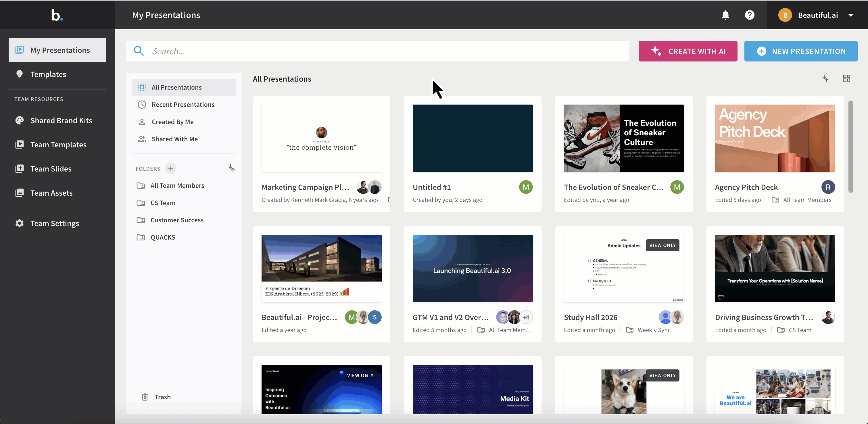Select the All Presentations filter

[184, 87]
